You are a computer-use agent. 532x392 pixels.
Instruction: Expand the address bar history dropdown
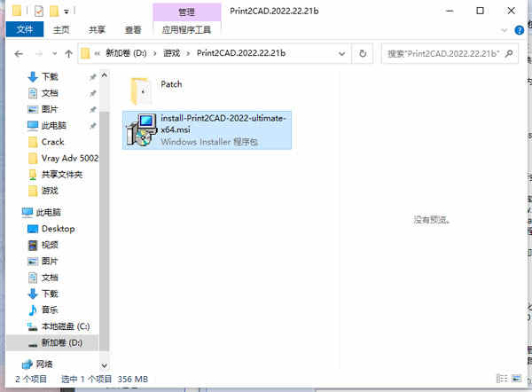(342, 53)
